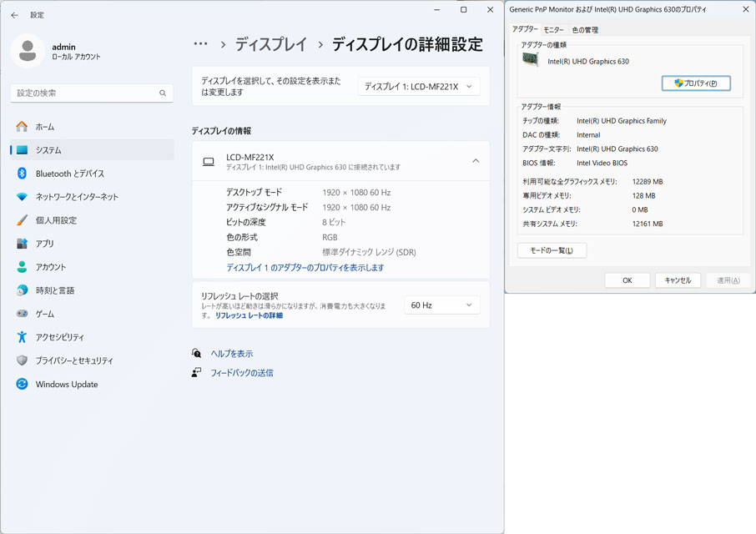This screenshot has width=756, height=534.
Task: Click the 128 MB dedicated video memory value
Action: tap(643, 196)
